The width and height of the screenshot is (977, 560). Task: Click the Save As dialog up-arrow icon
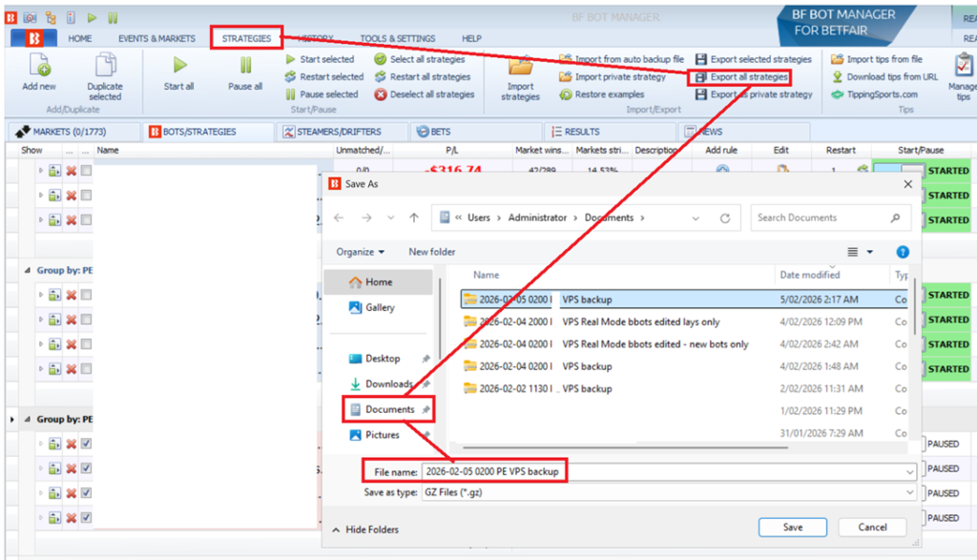click(414, 218)
